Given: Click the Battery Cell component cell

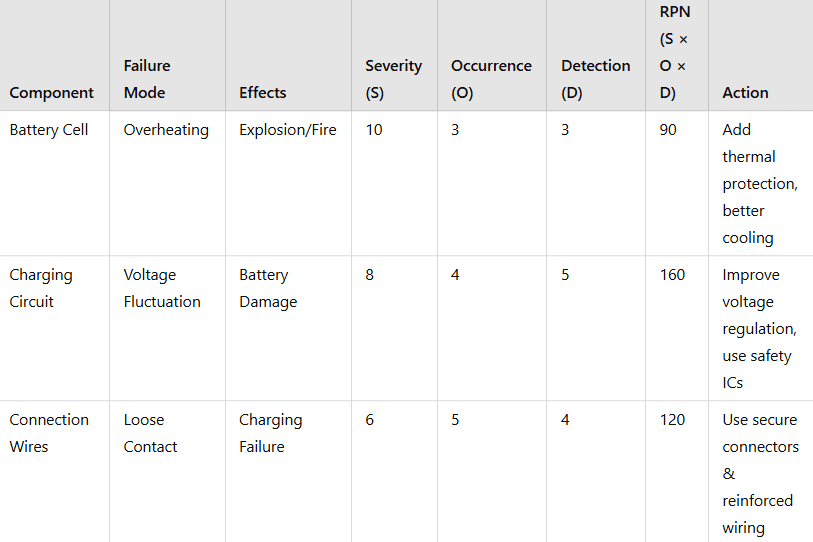Looking at the screenshot, I should tap(49, 130).
